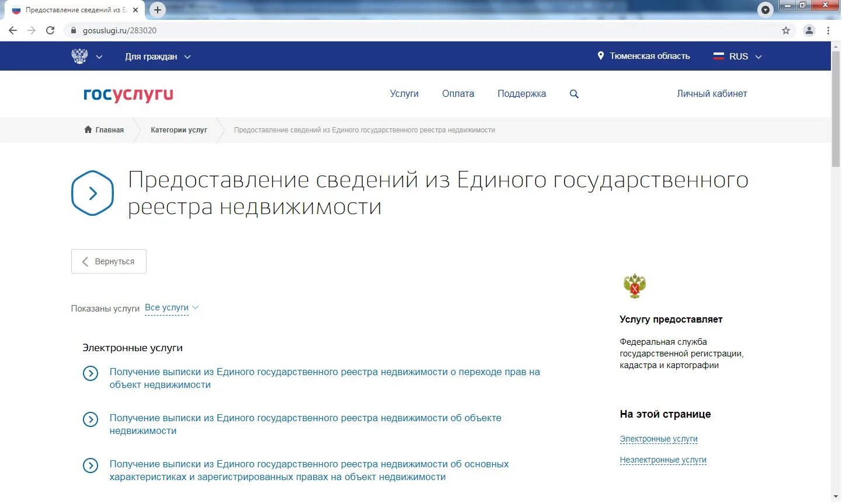The height and width of the screenshot is (504, 842).
Task: Close the current browser tab
Action: click(135, 10)
